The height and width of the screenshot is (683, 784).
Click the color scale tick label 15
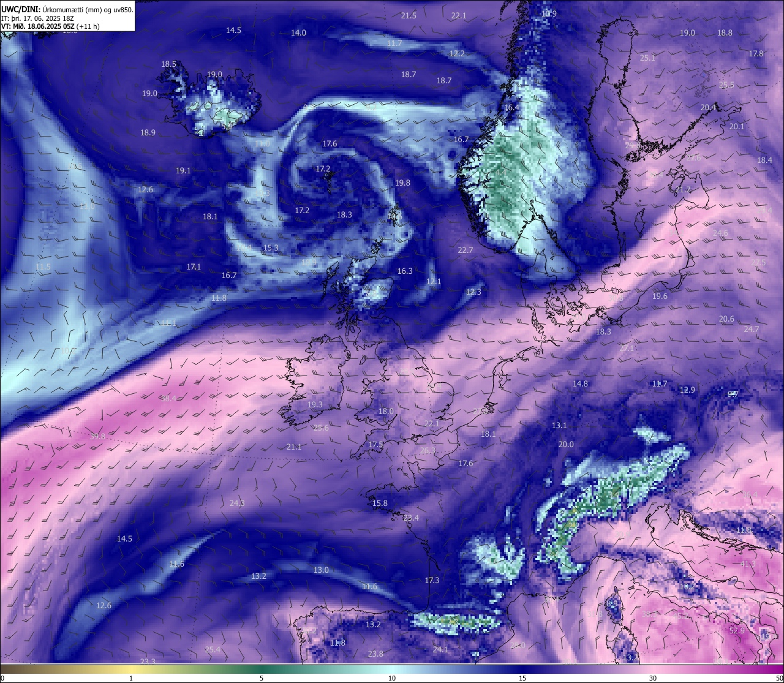(522, 678)
